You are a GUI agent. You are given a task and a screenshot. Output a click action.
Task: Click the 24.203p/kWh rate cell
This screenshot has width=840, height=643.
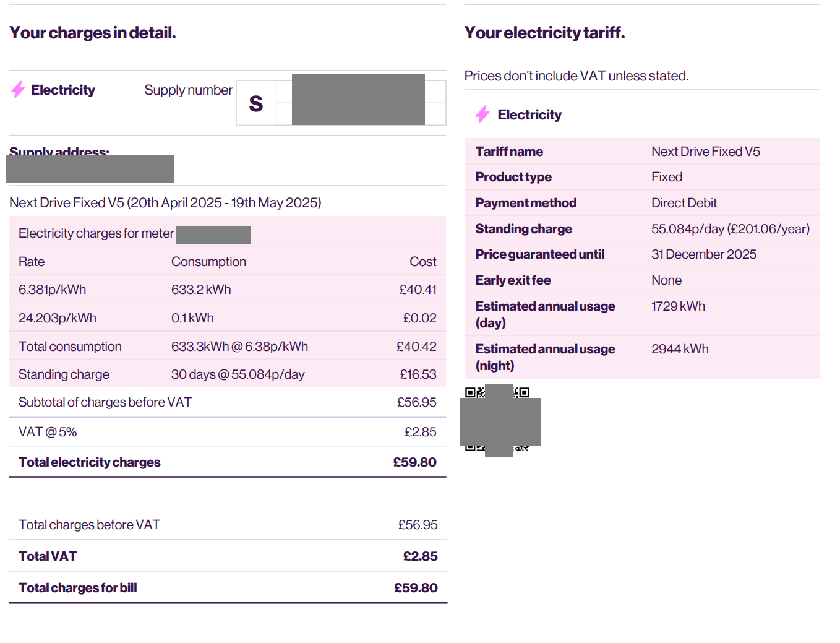coord(58,318)
